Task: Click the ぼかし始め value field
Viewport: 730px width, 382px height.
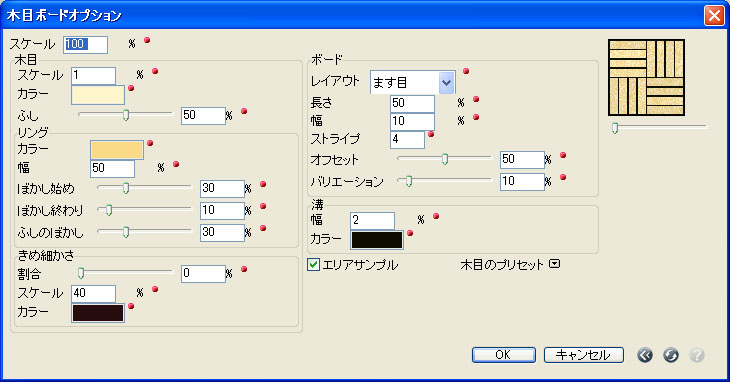Action: click(x=223, y=188)
